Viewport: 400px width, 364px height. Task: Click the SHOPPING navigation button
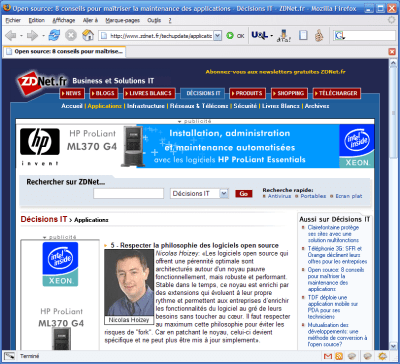pyautogui.click(x=289, y=93)
